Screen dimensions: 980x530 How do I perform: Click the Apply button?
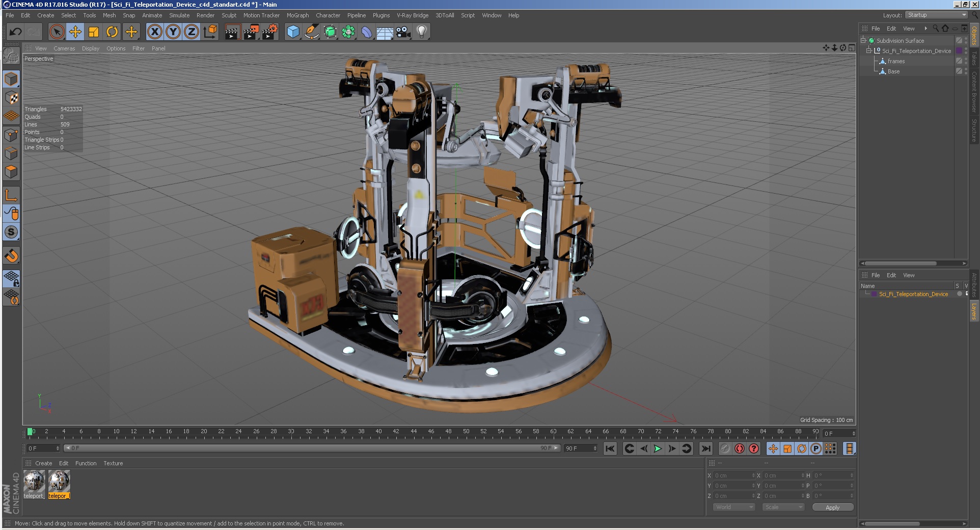pos(833,507)
